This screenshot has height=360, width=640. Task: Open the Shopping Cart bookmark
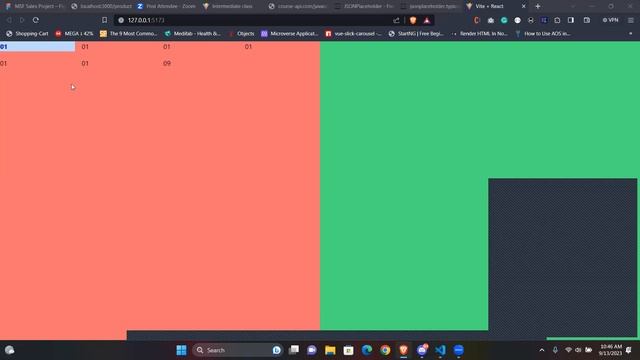click(27, 33)
